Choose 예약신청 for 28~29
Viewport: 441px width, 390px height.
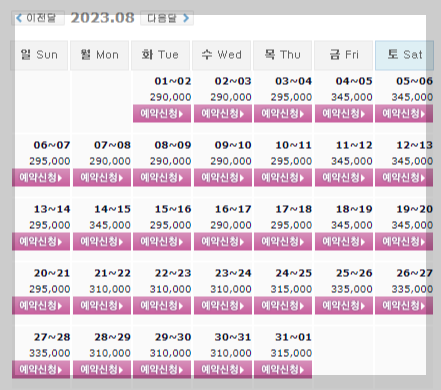[x=102, y=370]
